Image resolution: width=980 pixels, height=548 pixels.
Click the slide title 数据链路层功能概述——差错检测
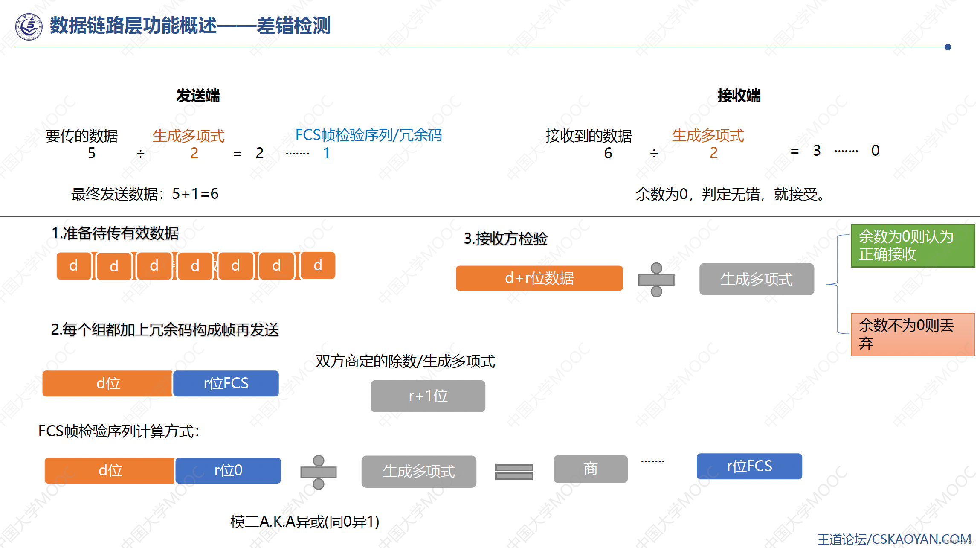190,26
